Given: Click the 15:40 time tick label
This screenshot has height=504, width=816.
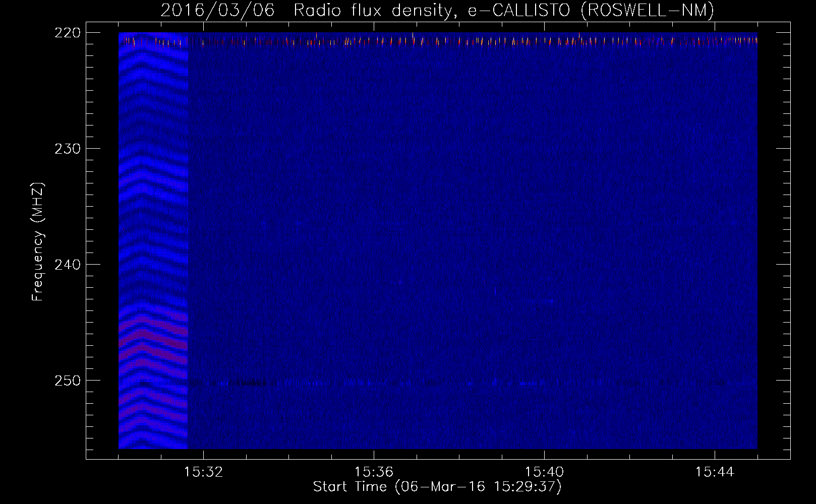Looking at the screenshot, I should [x=544, y=472].
